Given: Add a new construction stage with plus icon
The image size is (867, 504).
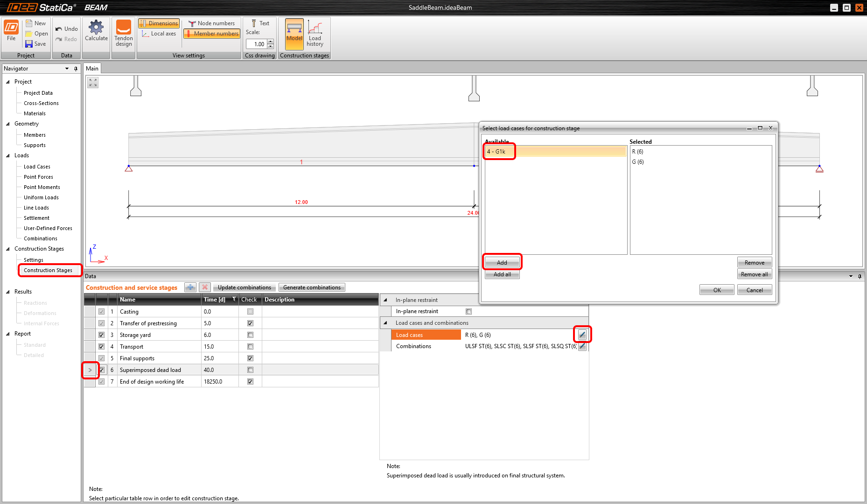Looking at the screenshot, I should (x=190, y=287).
